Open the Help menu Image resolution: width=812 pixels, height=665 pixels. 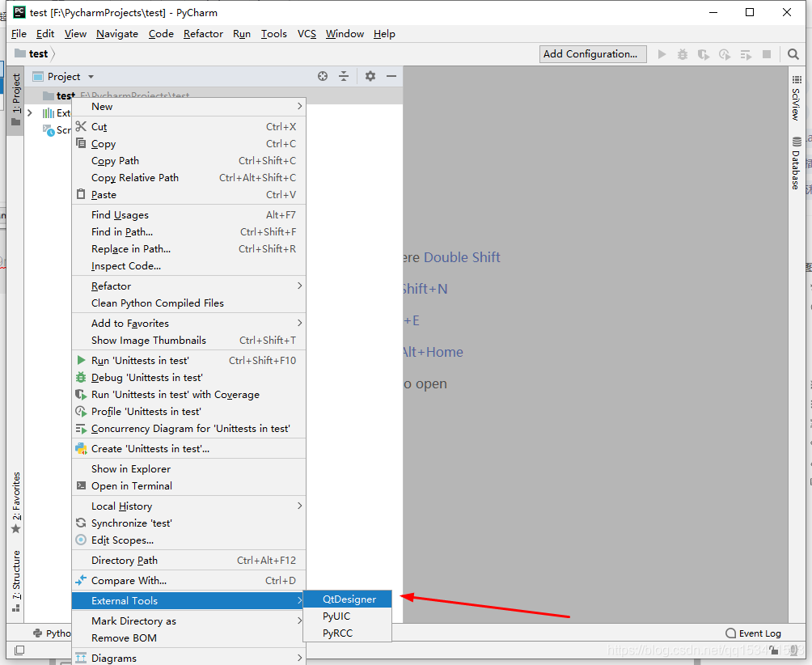click(x=384, y=34)
